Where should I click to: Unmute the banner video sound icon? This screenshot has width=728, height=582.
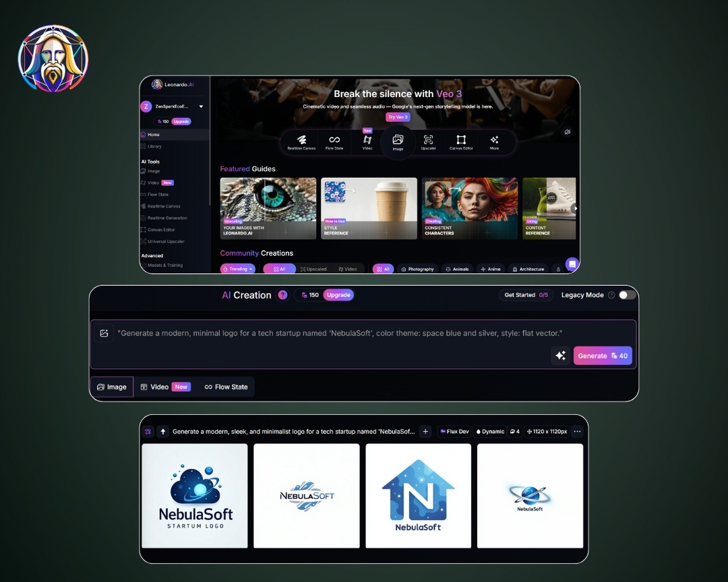(x=568, y=132)
